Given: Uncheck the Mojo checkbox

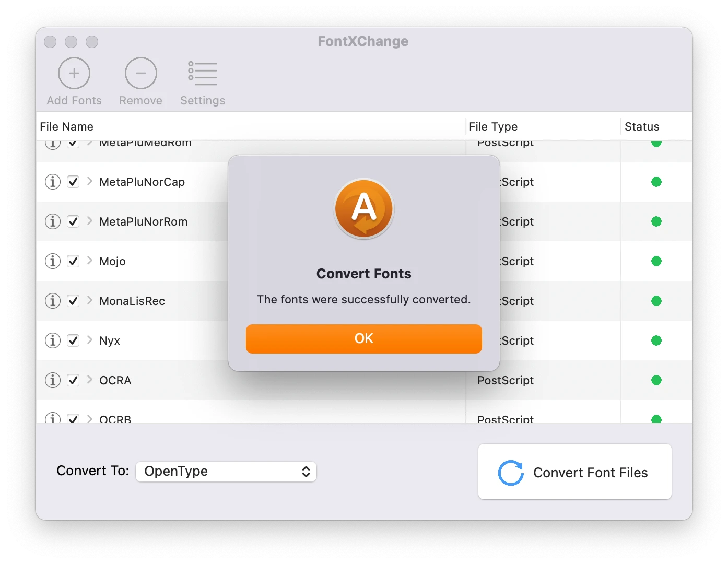Looking at the screenshot, I should 73,261.
